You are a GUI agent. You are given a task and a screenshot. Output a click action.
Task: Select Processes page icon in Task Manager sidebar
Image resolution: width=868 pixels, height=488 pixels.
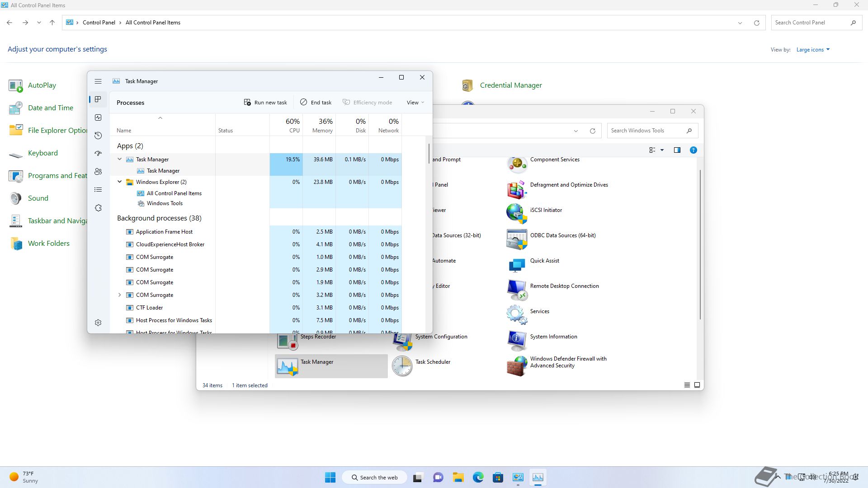pyautogui.click(x=98, y=99)
